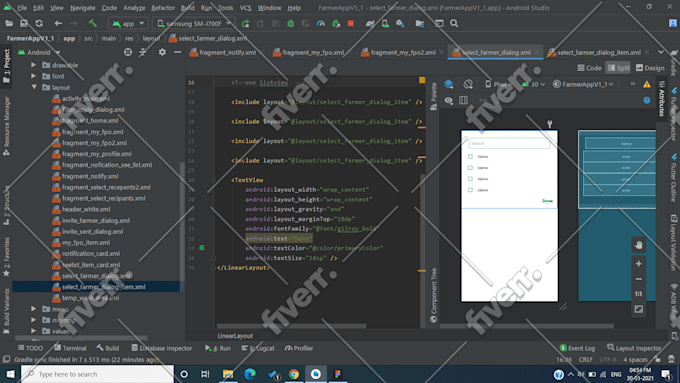Collapse the layout folder
The width and height of the screenshot is (680, 383).
[x=33, y=87]
